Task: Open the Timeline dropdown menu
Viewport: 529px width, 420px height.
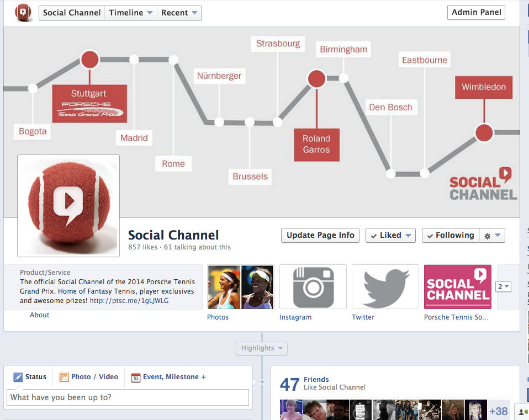Action: tap(130, 13)
